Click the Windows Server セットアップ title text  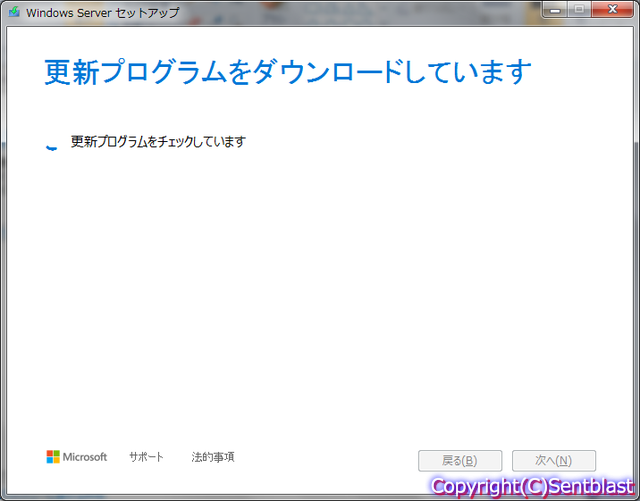click(x=102, y=13)
